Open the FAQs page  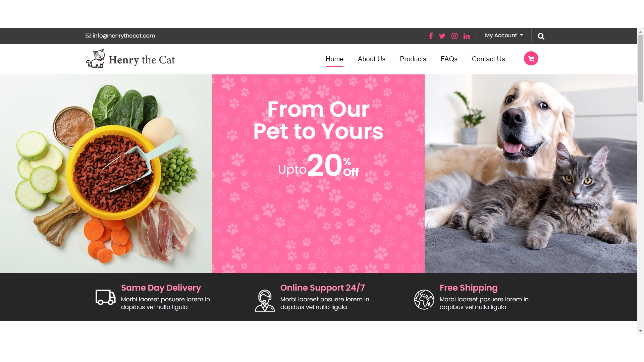(x=449, y=59)
